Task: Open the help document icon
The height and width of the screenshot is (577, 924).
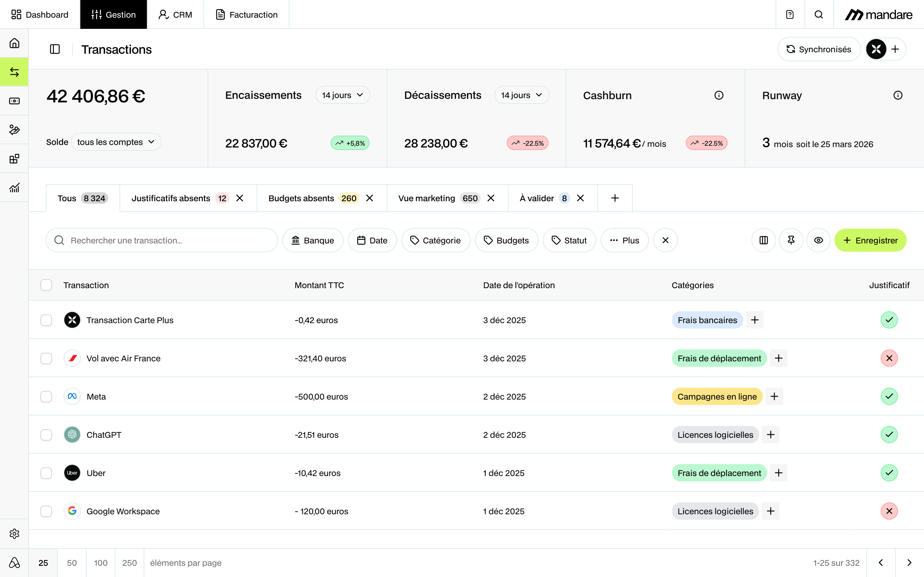Action: click(790, 14)
